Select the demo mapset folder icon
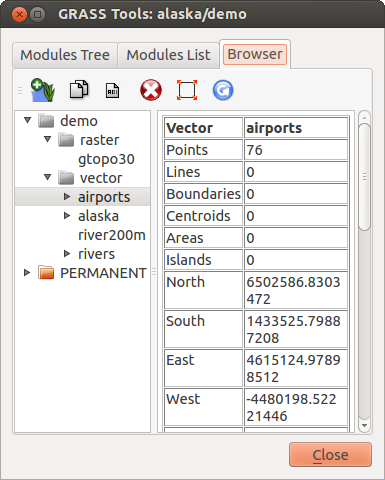385x480 pixels. [x=46, y=121]
